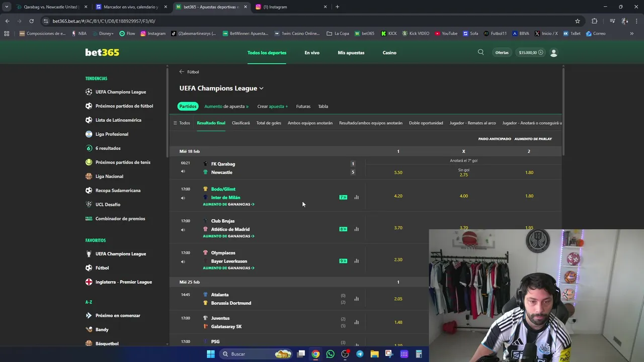Screen dimensions: 644x362
Task: Open Telegram from the taskbar
Action: pyautogui.click(x=360, y=354)
